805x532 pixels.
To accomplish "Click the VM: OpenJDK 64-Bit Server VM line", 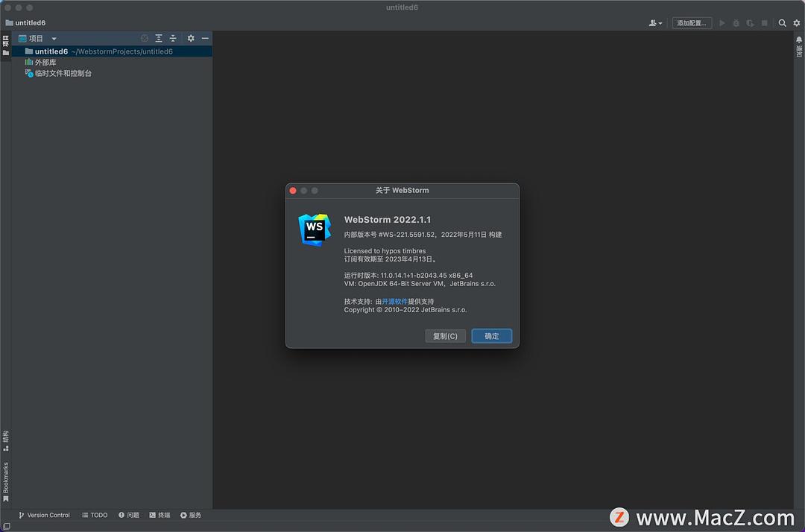I will [x=420, y=284].
